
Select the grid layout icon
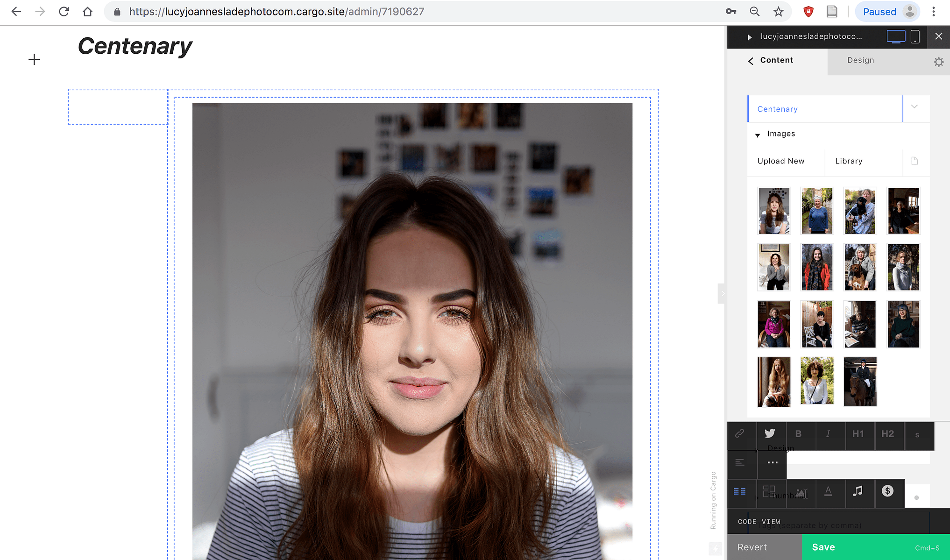(x=769, y=491)
